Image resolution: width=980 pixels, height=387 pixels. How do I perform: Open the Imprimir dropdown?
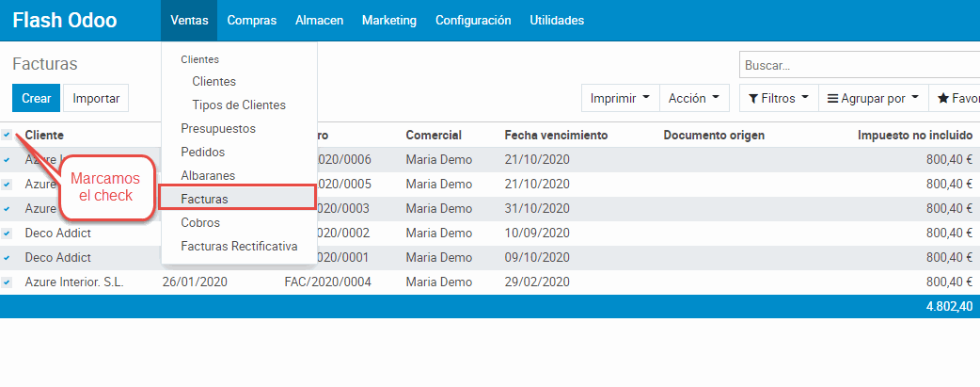[620, 98]
